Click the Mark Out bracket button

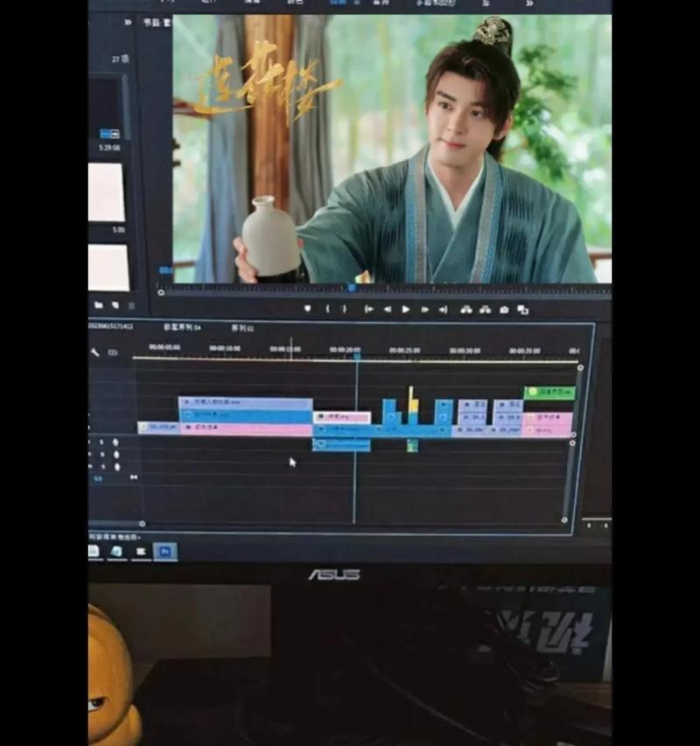345,310
